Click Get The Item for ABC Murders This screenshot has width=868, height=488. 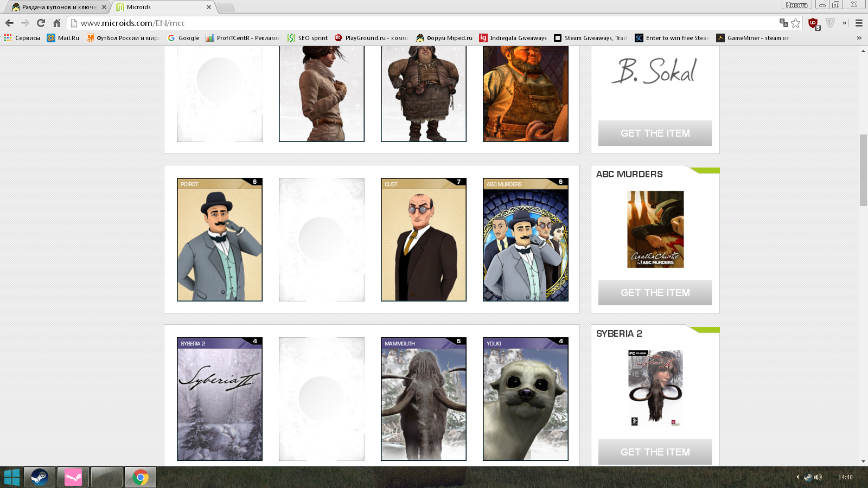click(x=655, y=292)
